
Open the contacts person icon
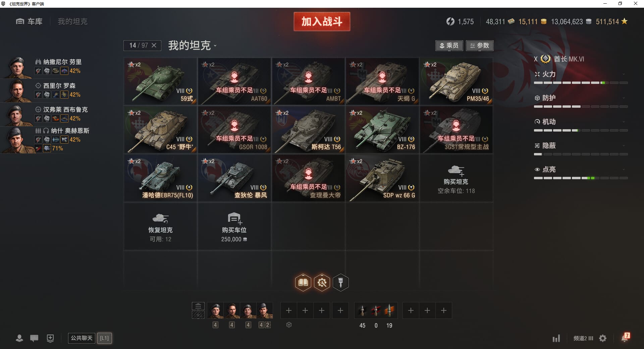(x=19, y=338)
